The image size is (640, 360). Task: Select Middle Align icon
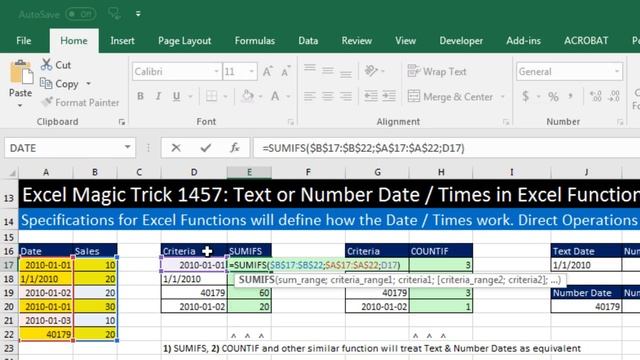pyautogui.click(x=328, y=72)
